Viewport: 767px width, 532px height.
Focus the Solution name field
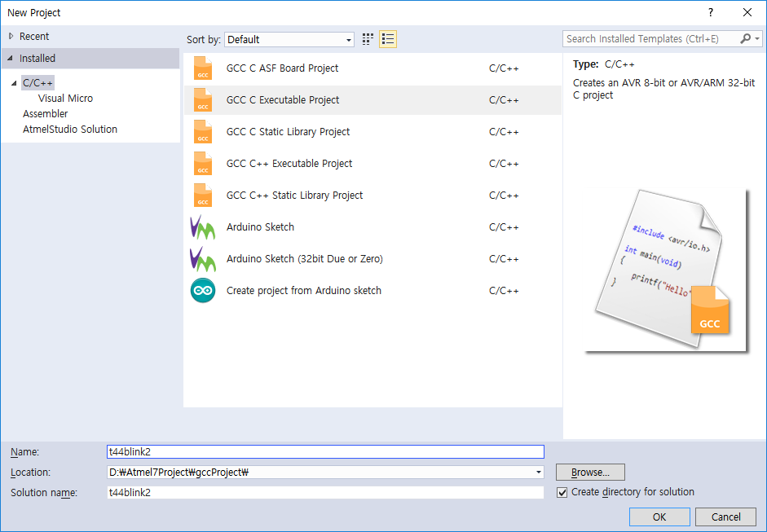tap(325, 492)
